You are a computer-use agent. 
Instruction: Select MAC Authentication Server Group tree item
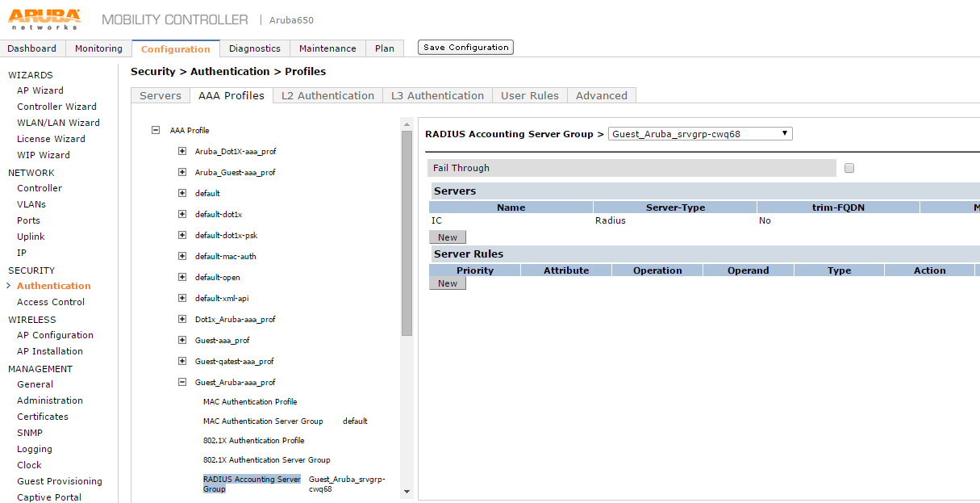(263, 421)
